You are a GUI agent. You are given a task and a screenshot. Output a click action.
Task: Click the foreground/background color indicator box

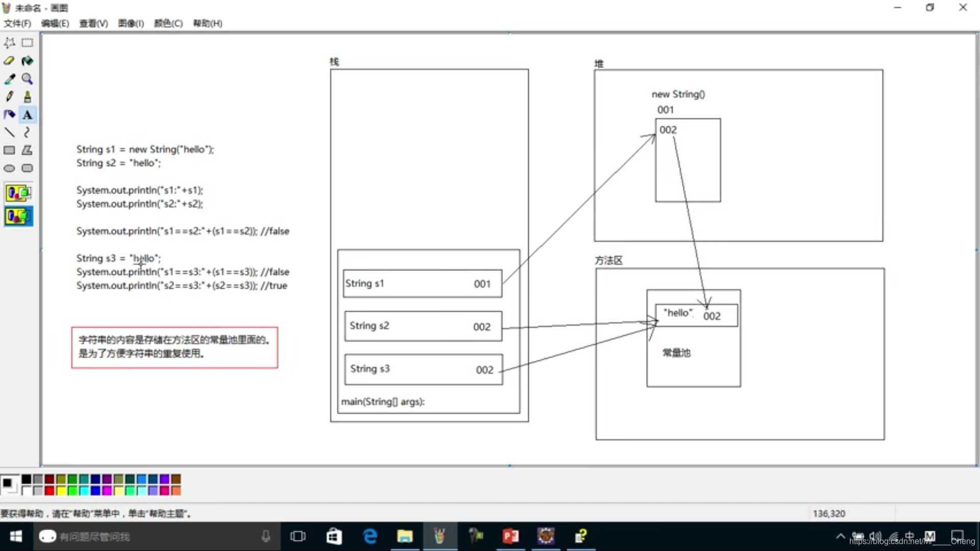[10, 484]
